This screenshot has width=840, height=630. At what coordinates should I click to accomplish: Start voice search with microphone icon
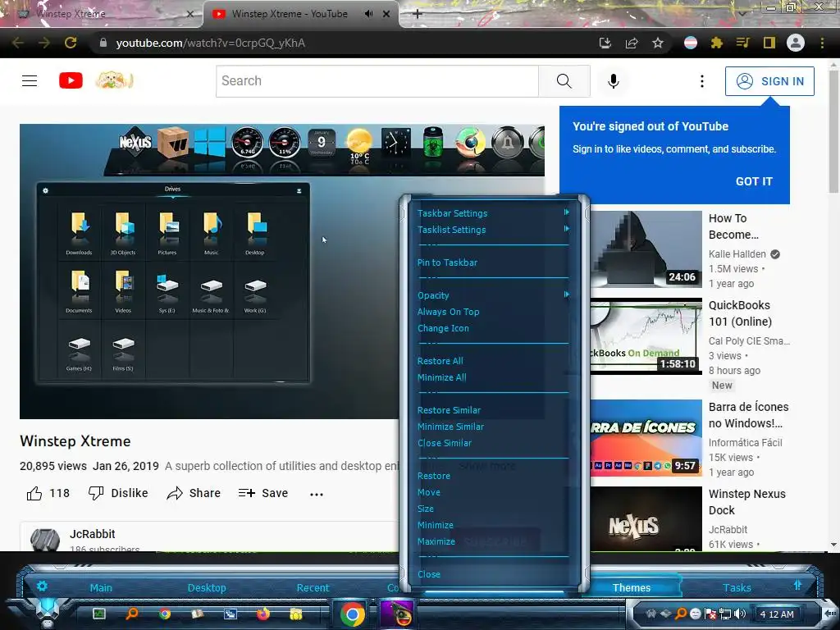(614, 81)
